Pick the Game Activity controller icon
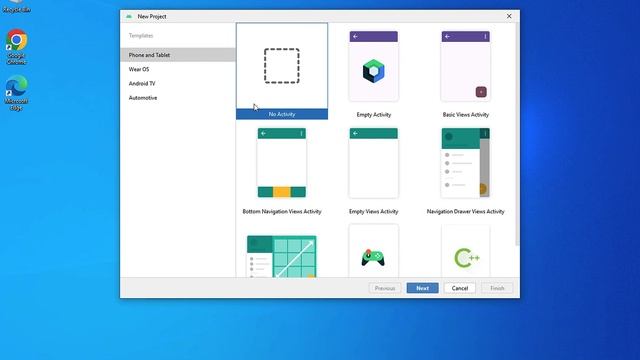 click(373, 258)
